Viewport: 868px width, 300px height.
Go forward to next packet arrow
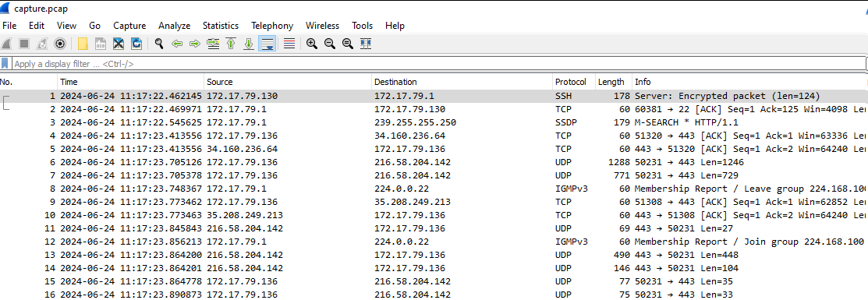click(195, 44)
